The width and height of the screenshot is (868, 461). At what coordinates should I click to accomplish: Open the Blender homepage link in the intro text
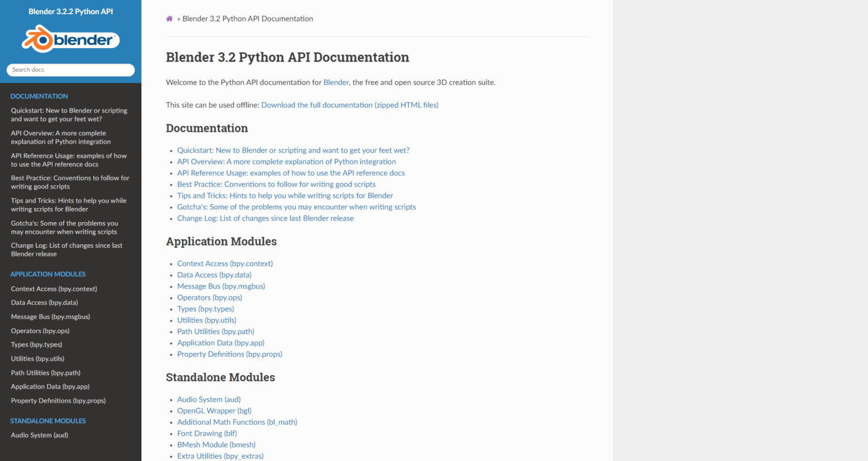[x=336, y=82]
